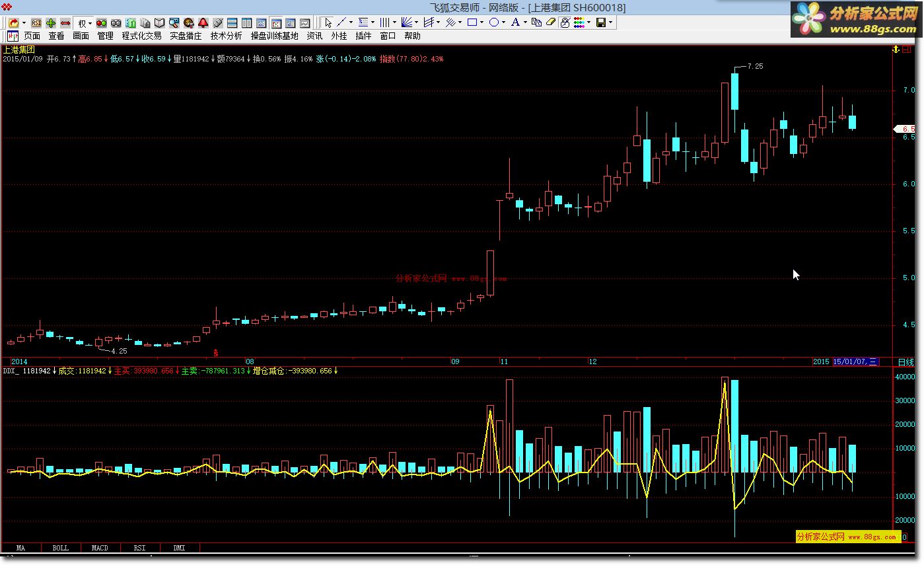The image size is (924, 565).
Task: Open the folder icon in toolbar
Action: point(13,22)
